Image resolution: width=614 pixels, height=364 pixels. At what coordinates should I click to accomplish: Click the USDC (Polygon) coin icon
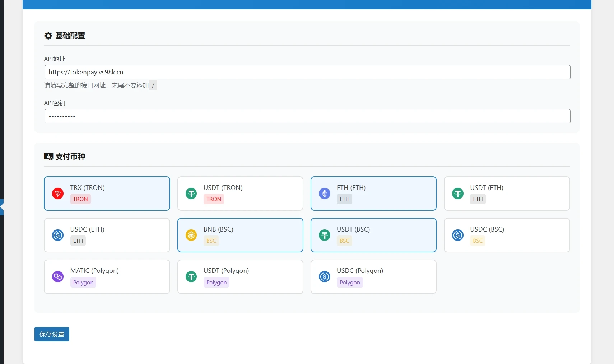[x=325, y=277]
